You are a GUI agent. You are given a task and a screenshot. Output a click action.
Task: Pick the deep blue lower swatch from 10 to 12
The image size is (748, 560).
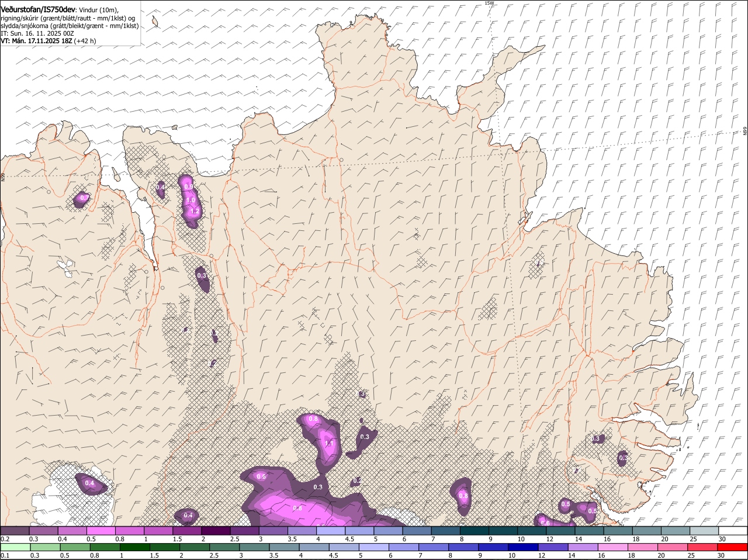pos(523,547)
